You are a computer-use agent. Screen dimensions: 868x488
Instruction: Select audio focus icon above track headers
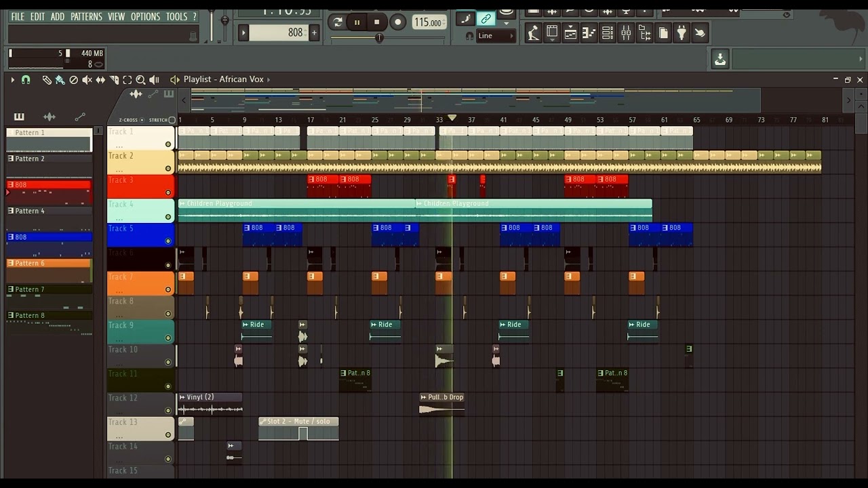[x=136, y=94]
